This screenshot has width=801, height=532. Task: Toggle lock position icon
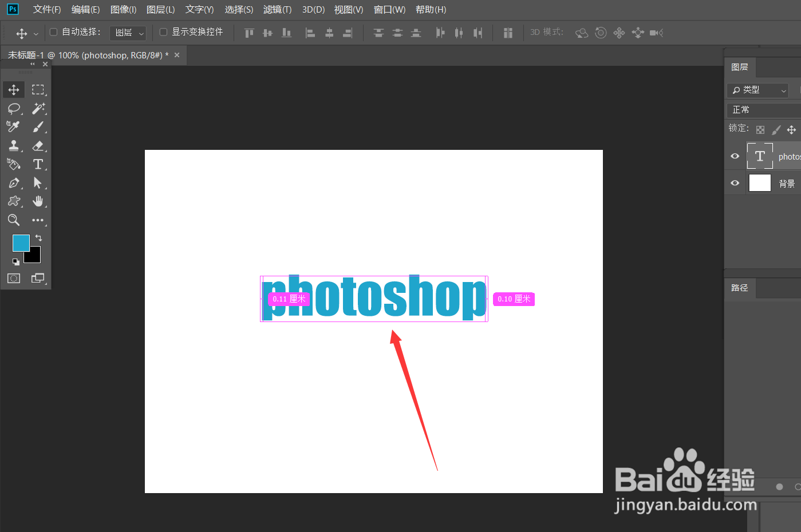point(791,130)
